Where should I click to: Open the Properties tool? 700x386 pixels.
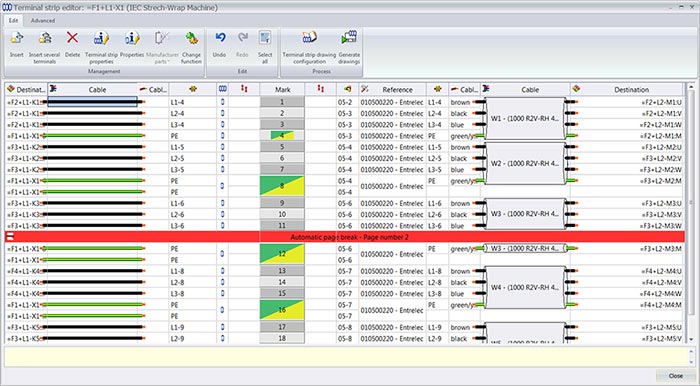[132, 39]
